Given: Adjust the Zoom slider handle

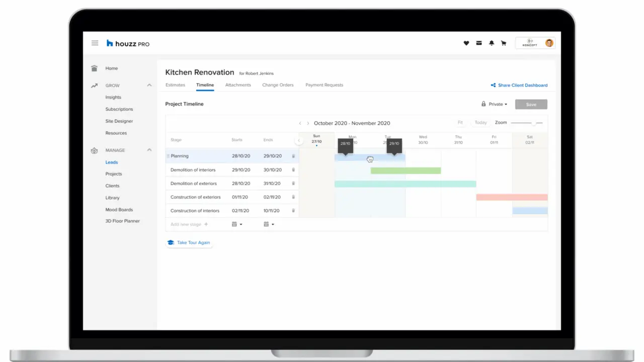Looking at the screenshot, I should coord(533,123).
